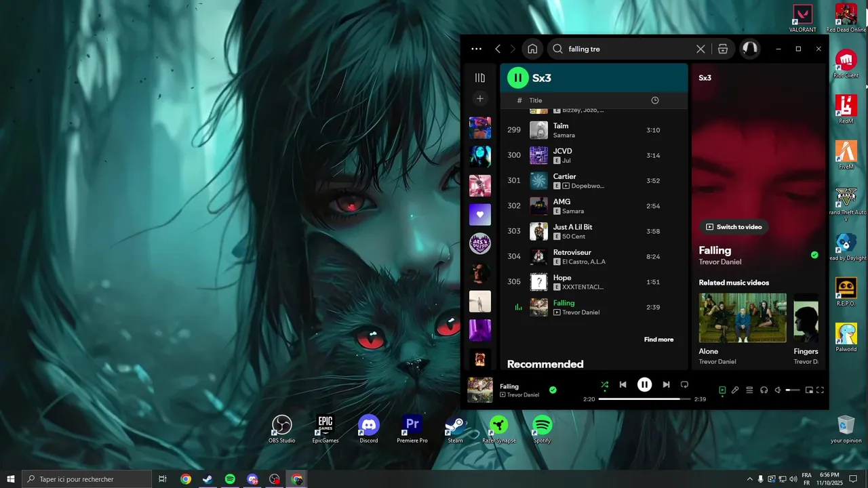Skip to previous track

pos(623,384)
